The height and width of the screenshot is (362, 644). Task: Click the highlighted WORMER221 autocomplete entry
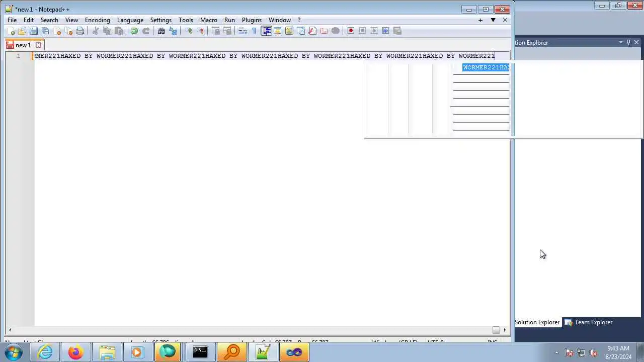pyautogui.click(x=486, y=67)
